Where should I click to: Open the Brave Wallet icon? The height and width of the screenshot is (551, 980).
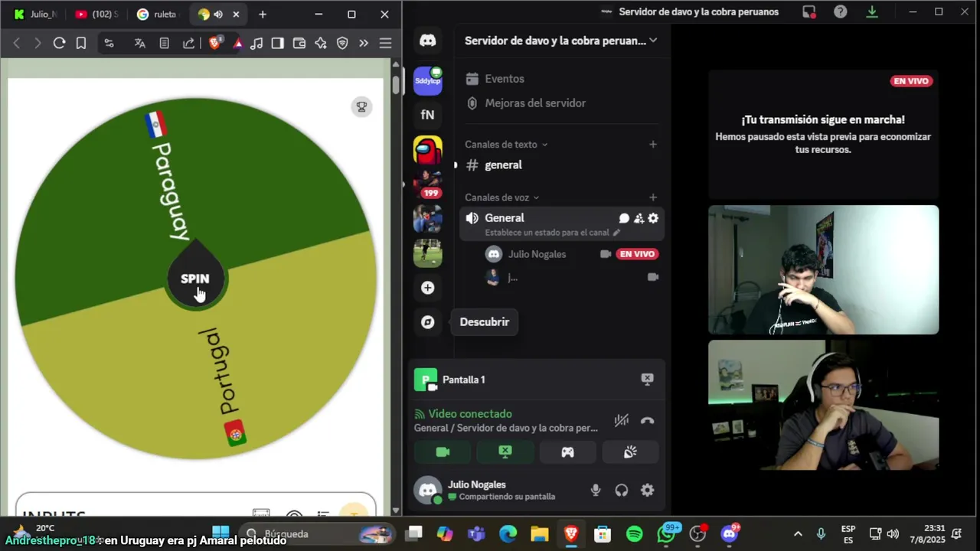(x=299, y=43)
